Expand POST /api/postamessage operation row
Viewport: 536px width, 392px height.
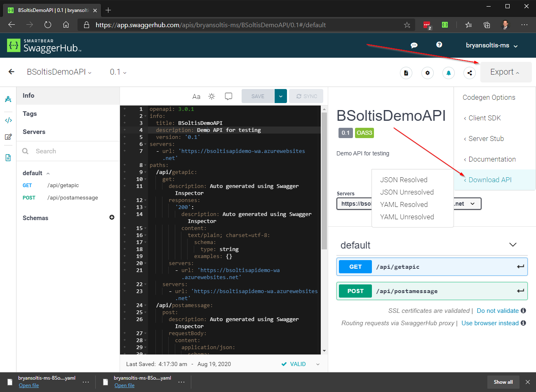click(432, 291)
